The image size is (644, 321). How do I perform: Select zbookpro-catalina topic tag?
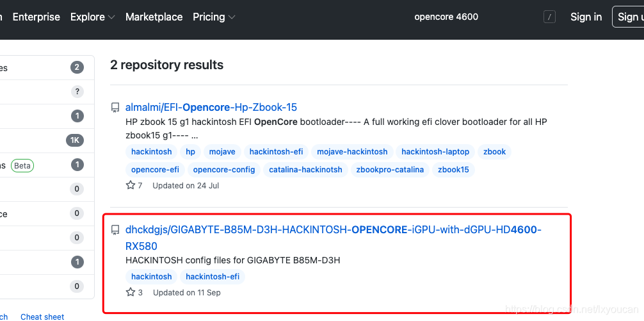[390, 169]
